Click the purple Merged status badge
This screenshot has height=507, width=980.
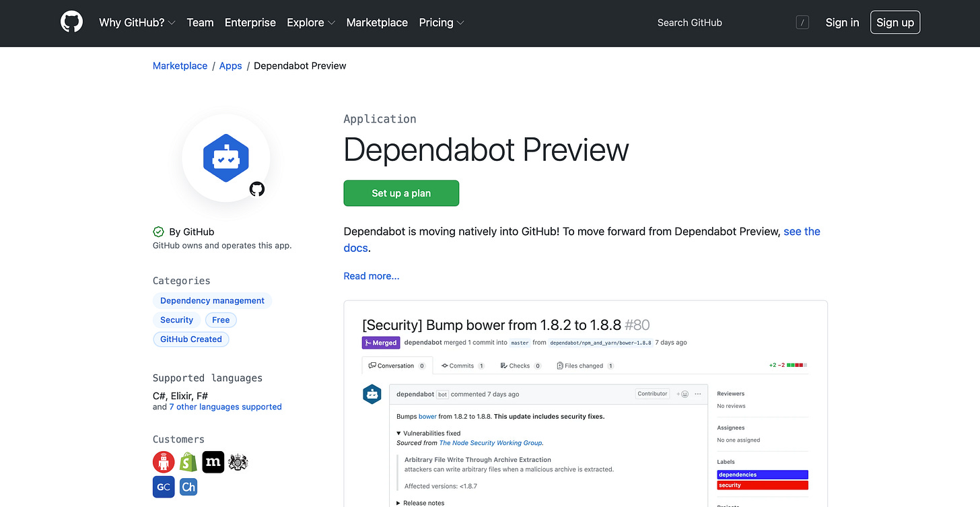pos(381,343)
